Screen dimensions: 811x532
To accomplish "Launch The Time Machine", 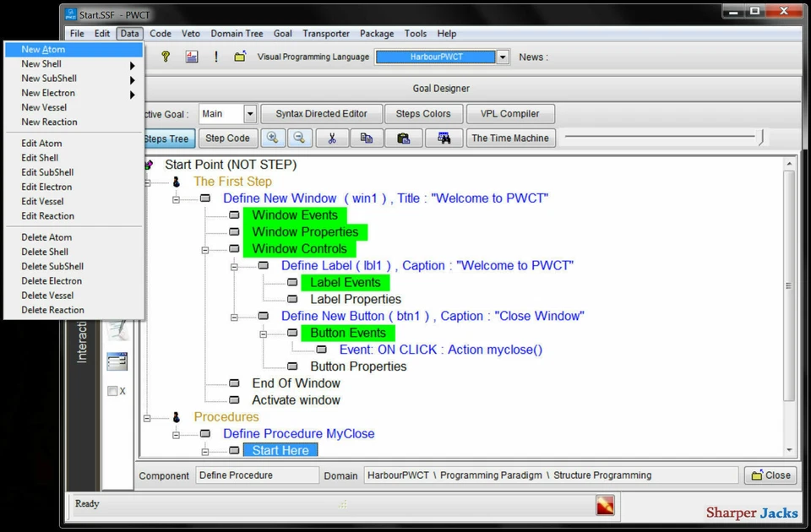I will [x=510, y=138].
